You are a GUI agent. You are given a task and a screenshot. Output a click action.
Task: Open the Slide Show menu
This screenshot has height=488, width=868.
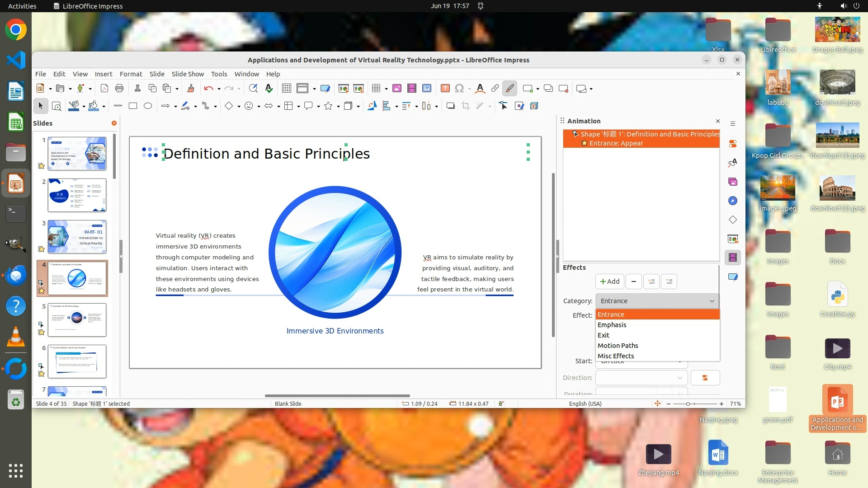[187, 74]
